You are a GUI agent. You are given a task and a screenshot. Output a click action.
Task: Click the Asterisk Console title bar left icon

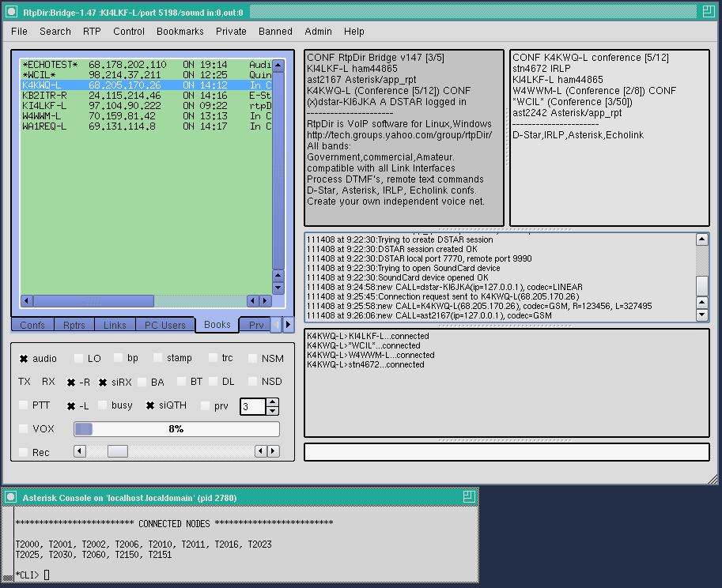[x=10, y=497]
